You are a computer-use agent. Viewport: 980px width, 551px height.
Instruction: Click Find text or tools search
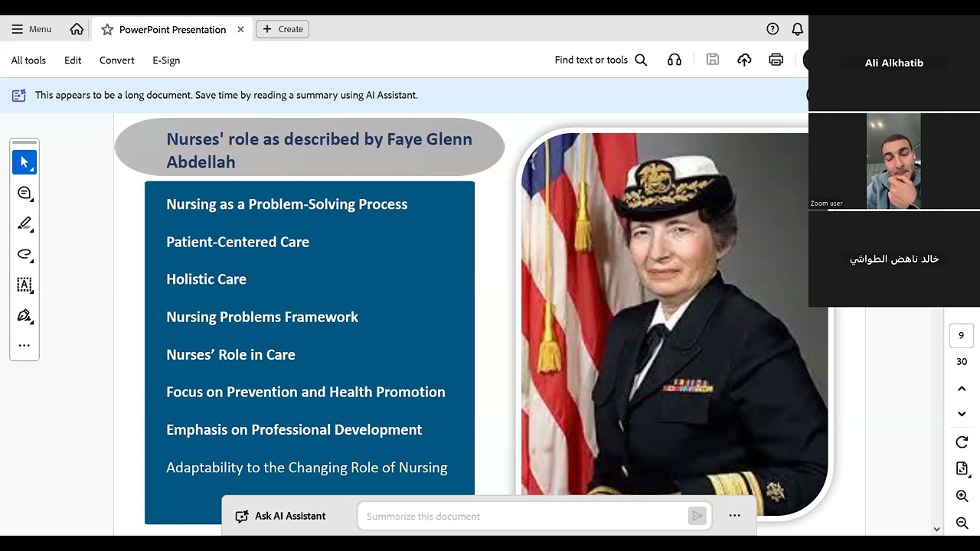pos(601,60)
